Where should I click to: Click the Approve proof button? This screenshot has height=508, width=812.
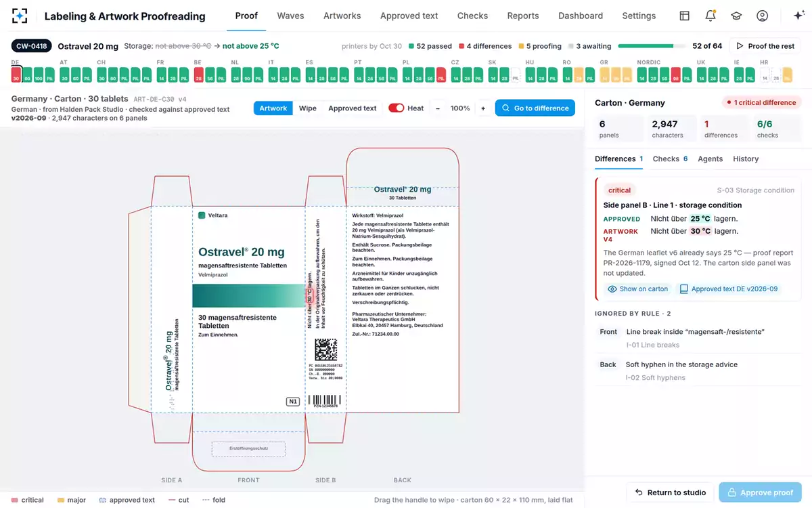click(761, 492)
